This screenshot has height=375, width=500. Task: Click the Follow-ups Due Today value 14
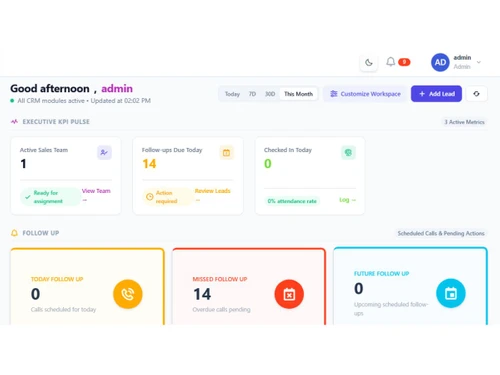149,164
